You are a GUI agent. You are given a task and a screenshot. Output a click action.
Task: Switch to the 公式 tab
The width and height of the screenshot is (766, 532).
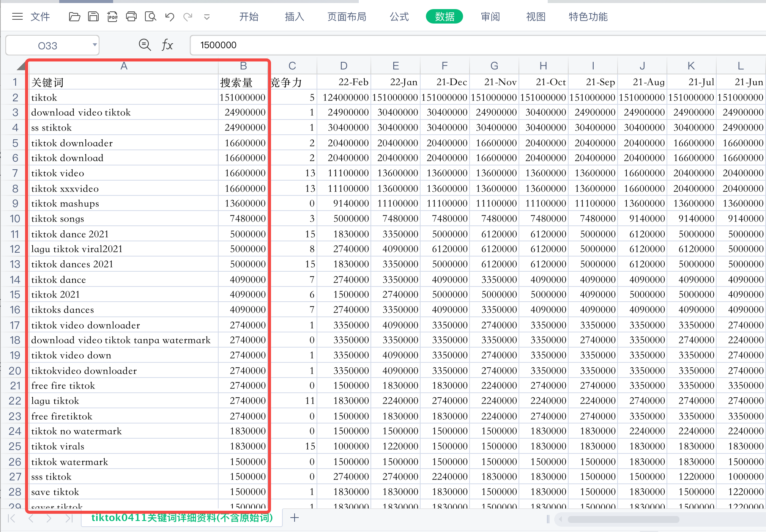tap(399, 17)
